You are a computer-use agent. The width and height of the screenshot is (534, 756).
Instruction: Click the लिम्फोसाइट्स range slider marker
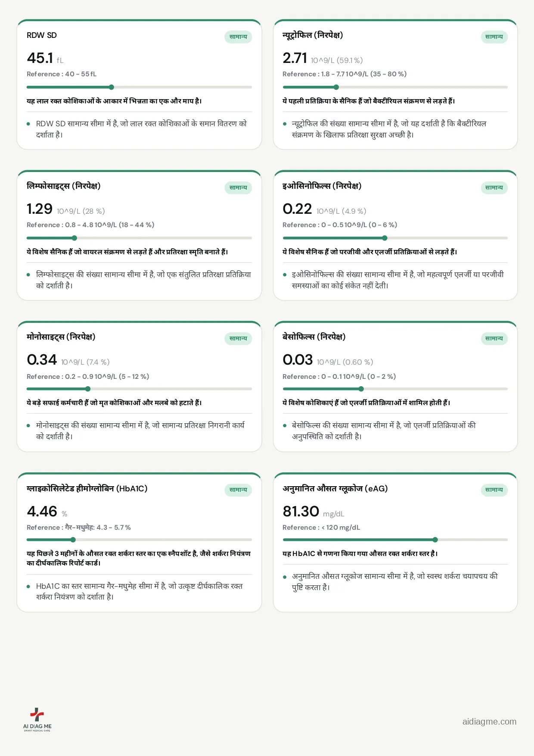75,238
